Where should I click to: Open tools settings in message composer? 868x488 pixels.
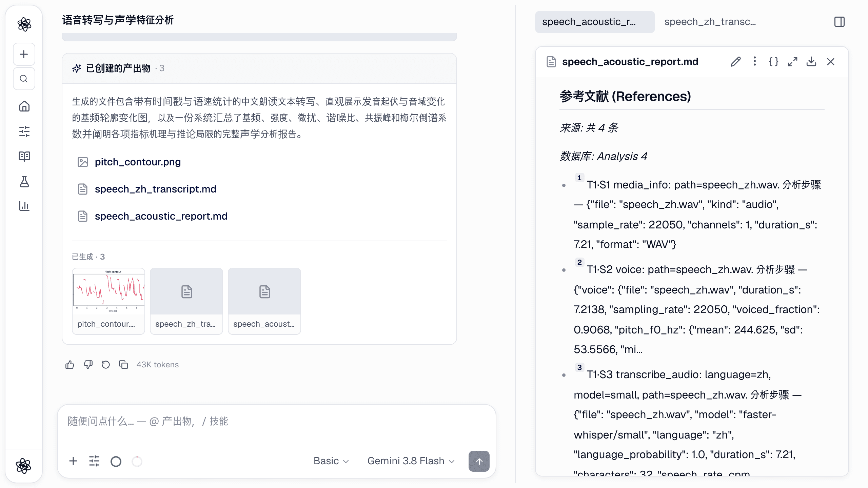point(94,461)
